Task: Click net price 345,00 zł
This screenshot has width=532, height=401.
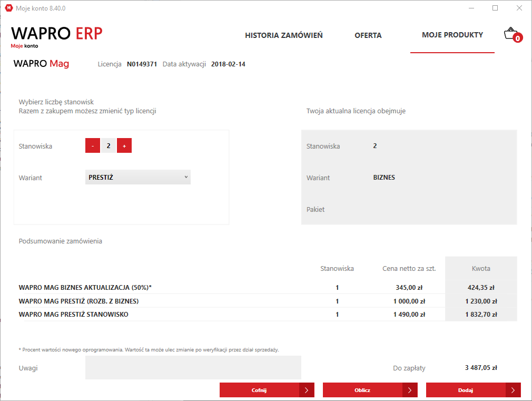Action: click(409, 288)
